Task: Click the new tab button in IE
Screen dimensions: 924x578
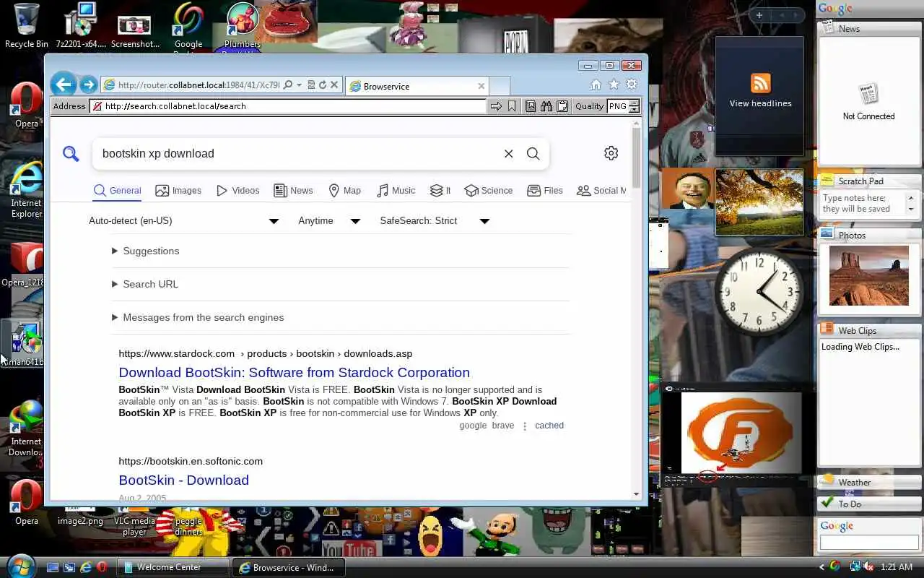Action: click(x=500, y=86)
